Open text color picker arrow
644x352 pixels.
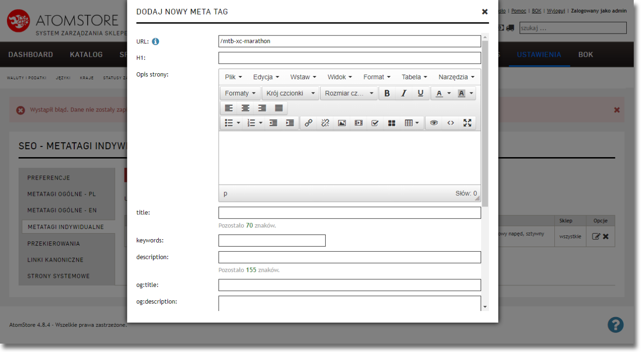click(449, 93)
